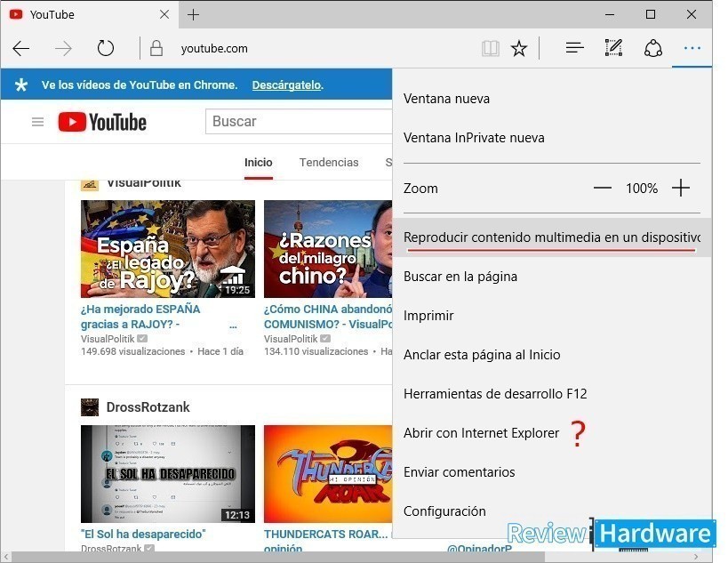Screen dimensions: 728x563
Task: Open Herramientas de desarrollo F12
Action: pyautogui.click(x=552, y=394)
